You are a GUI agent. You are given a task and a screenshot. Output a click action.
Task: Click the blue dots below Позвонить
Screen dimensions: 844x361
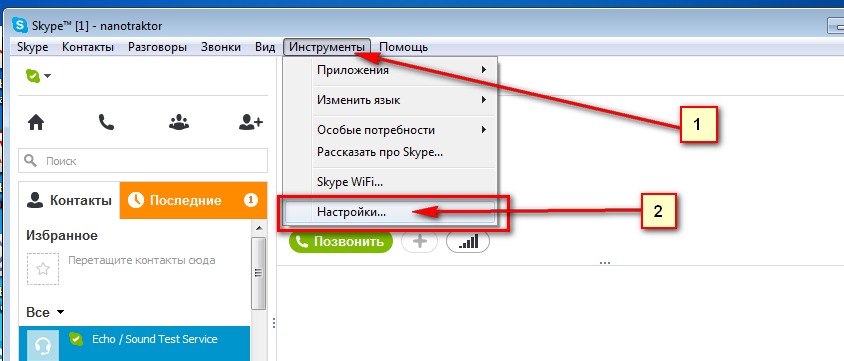[x=604, y=263]
